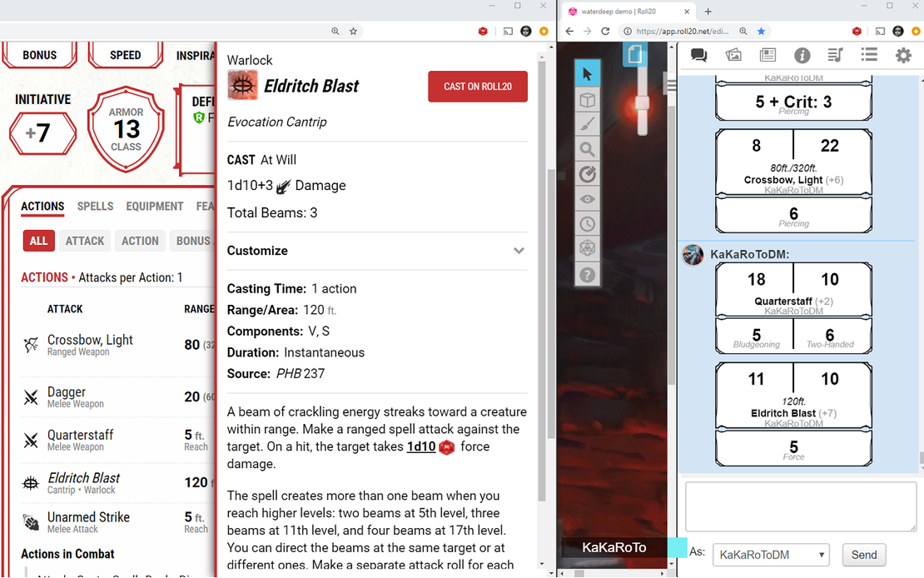Open the compendium info panel

(802, 55)
